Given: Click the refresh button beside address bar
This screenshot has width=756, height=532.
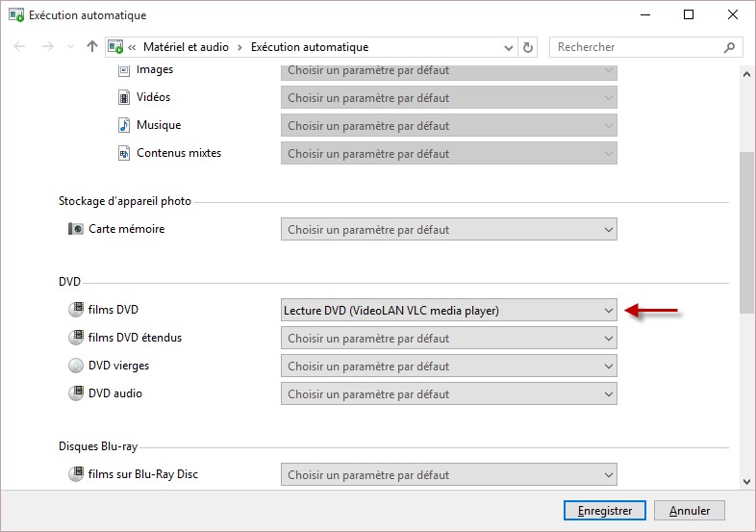Looking at the screenshot, I should 528,47.
